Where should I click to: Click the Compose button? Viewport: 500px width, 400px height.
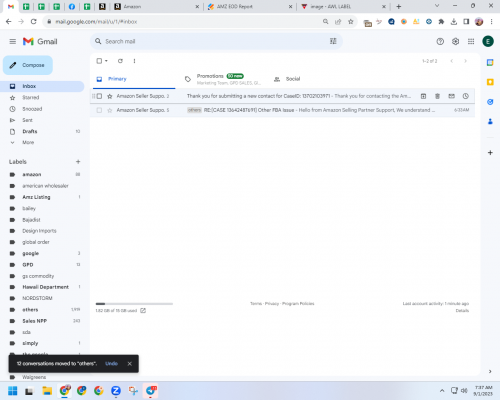(x=28, y=65)
